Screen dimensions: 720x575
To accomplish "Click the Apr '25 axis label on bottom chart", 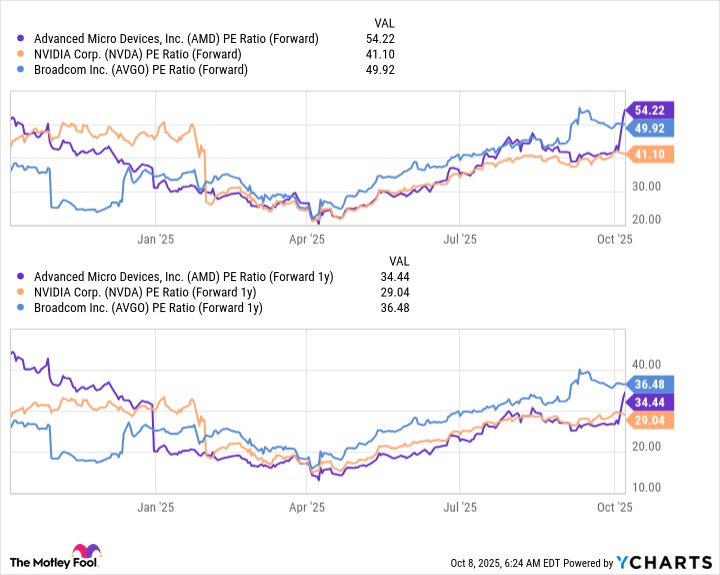I will pyautogui.click(x=308, y=507).
